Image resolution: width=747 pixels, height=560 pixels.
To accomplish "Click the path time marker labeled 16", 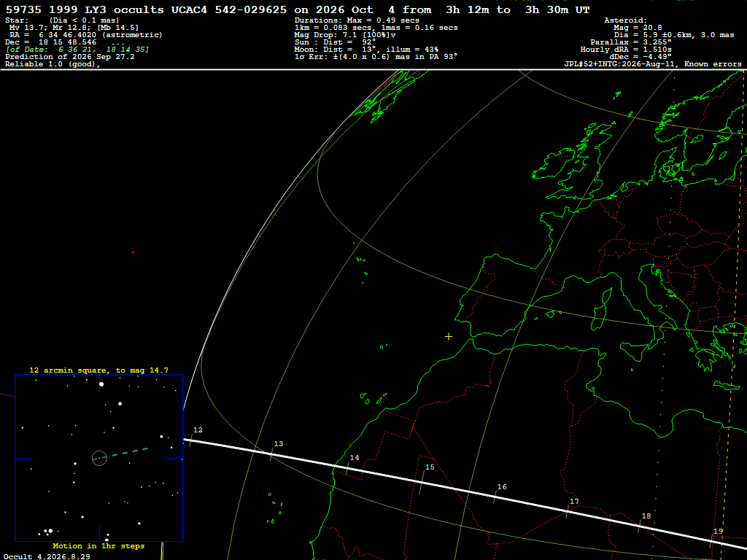I will (495, 496).
